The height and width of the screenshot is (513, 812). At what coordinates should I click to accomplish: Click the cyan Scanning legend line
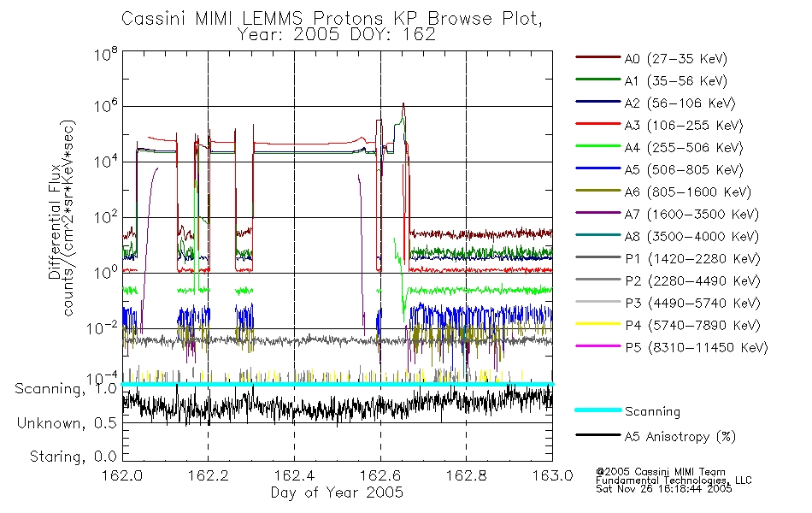(597, 410)
